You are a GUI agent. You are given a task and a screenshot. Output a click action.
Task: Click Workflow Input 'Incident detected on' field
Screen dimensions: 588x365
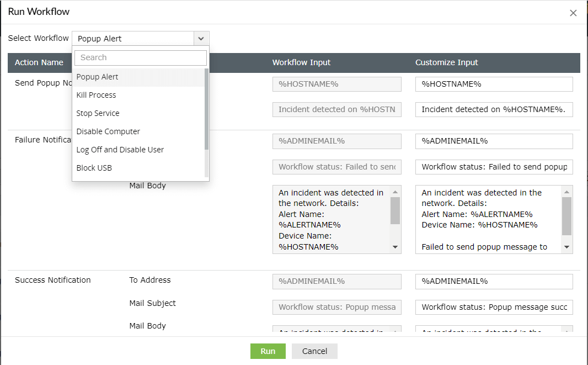coord(337,110)
